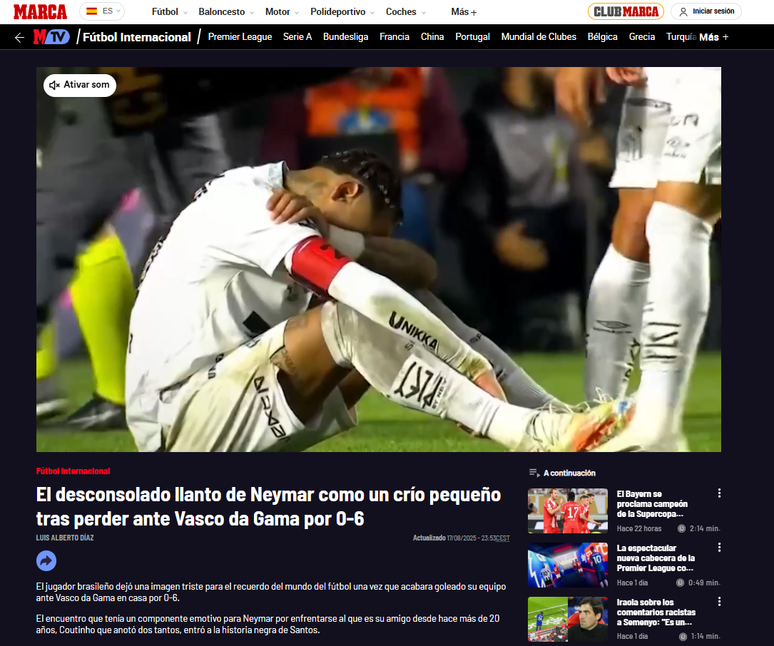Screen dimensions: 774x646
Task: Open the Marca TV logo
Action: click(51, 37)
